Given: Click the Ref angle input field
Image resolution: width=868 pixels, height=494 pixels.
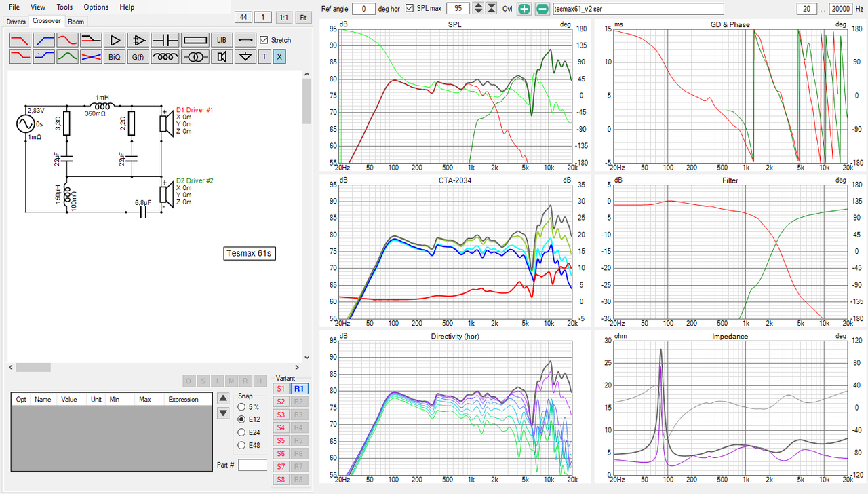Looking at the screenshot, I should (x=364, y=9).
